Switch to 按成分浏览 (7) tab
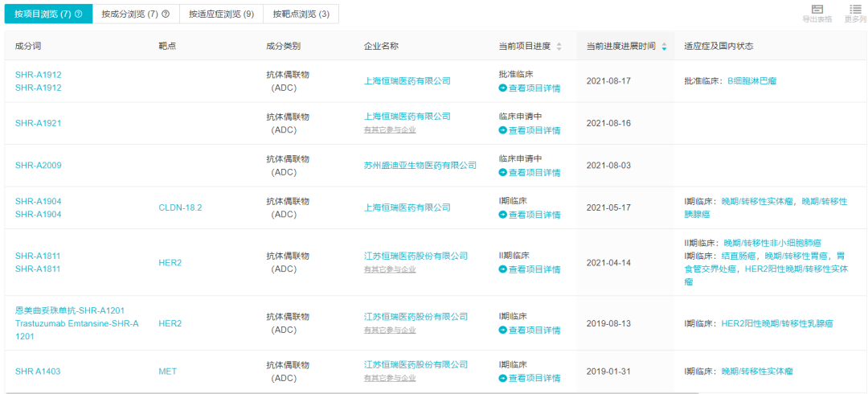The width and height of the screenshot is (868, 394). [x=136, y=14]
